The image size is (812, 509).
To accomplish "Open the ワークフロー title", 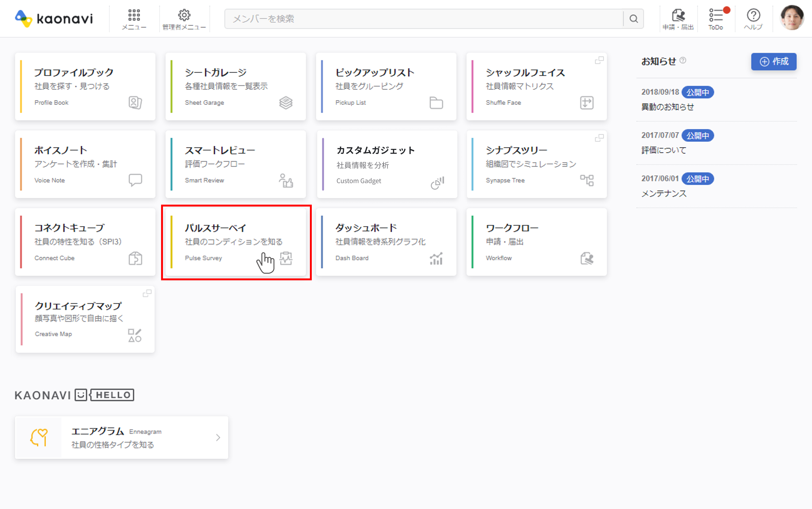I will pos(512,228).
